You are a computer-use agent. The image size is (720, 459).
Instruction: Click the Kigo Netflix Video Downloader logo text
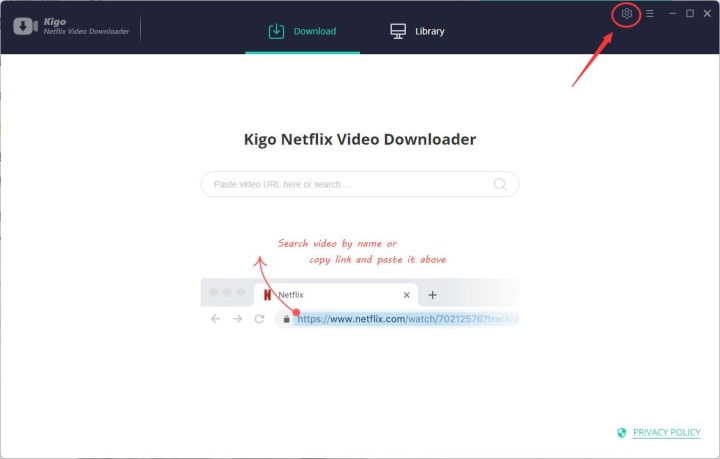coord(86,26)
